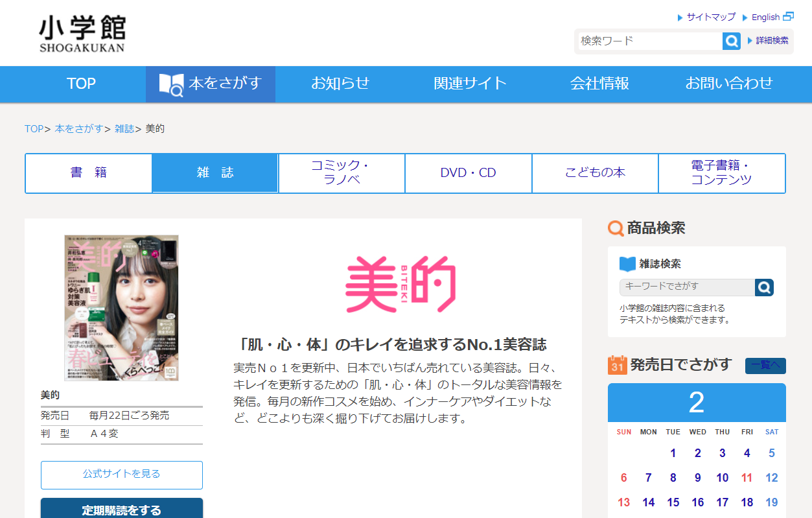
Task: Focus the キーワードでさがす magazine search field
Action: [x=687, y=287]
